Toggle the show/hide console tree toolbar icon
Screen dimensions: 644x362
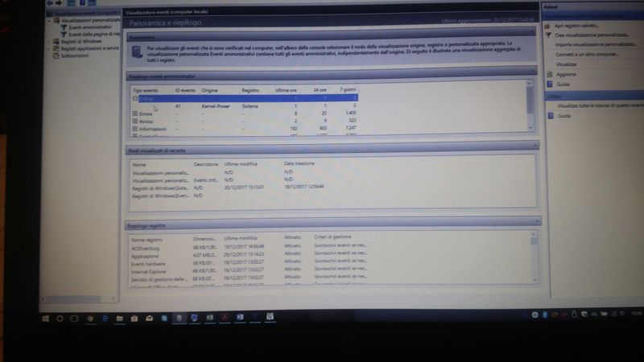(71, 3)
